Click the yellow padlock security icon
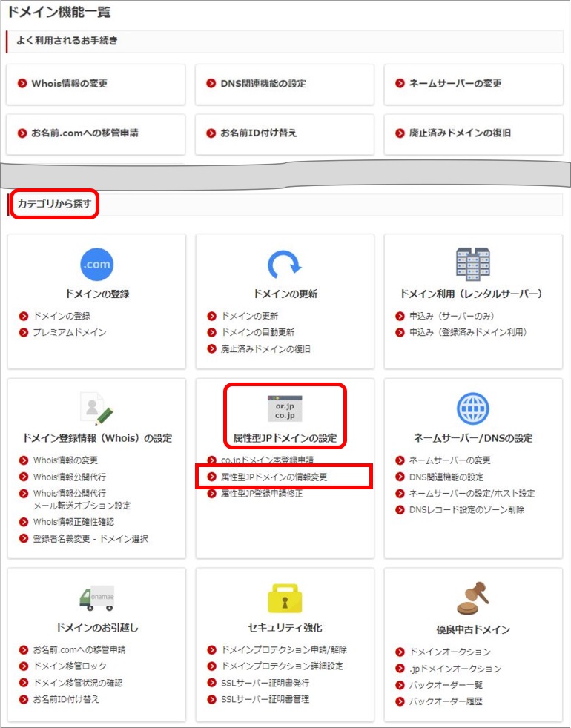Image resolution: width=571 pixels, height=728 pixels. (285, 598)
